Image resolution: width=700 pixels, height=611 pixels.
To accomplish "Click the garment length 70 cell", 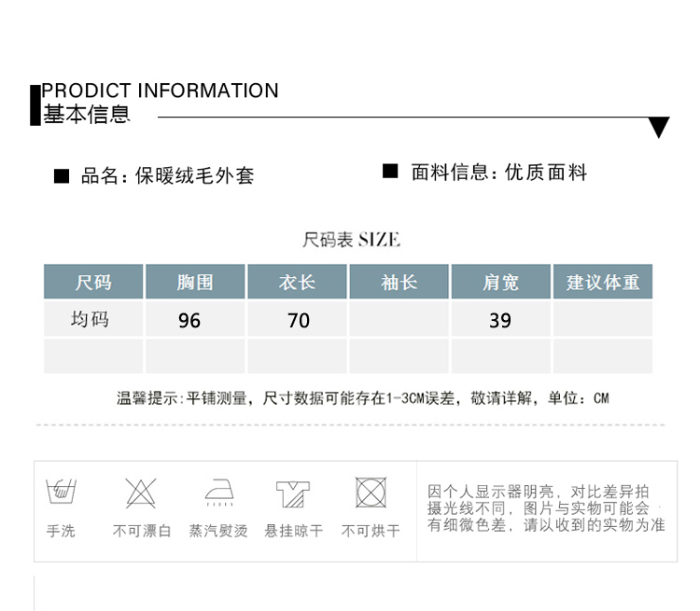I will [298, 320].
